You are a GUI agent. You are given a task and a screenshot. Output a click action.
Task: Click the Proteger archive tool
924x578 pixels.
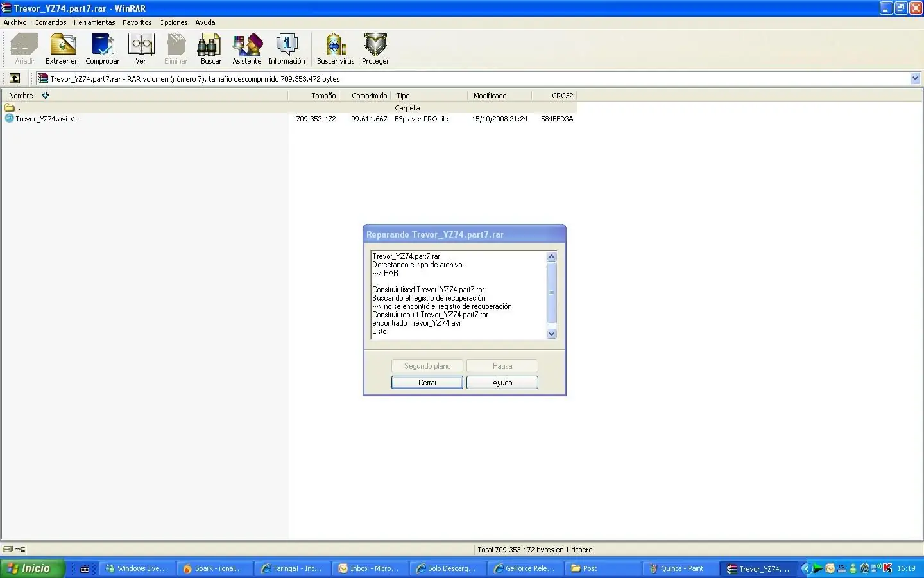375,49
